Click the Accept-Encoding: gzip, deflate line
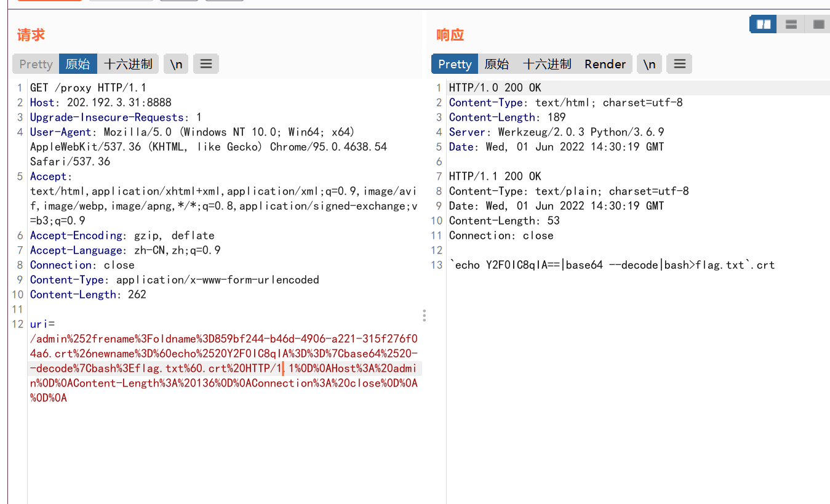The width and height of the screenshot is (830, 504). pyautogui.click(x=122, y=236)
